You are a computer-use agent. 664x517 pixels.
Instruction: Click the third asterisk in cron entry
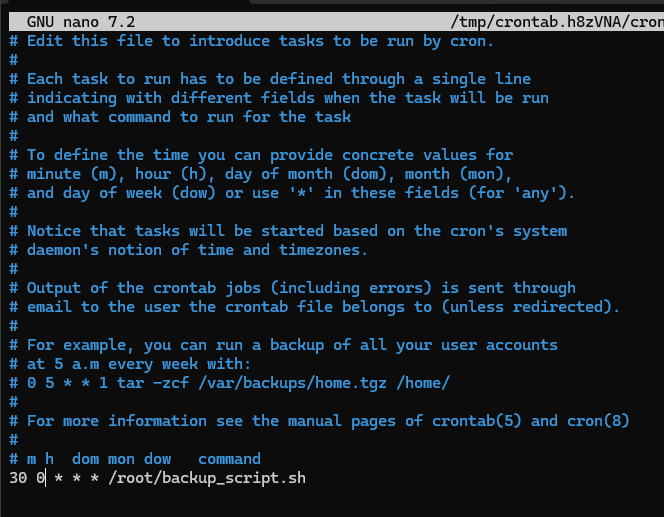pyautogui.click(x=95, y=478)
